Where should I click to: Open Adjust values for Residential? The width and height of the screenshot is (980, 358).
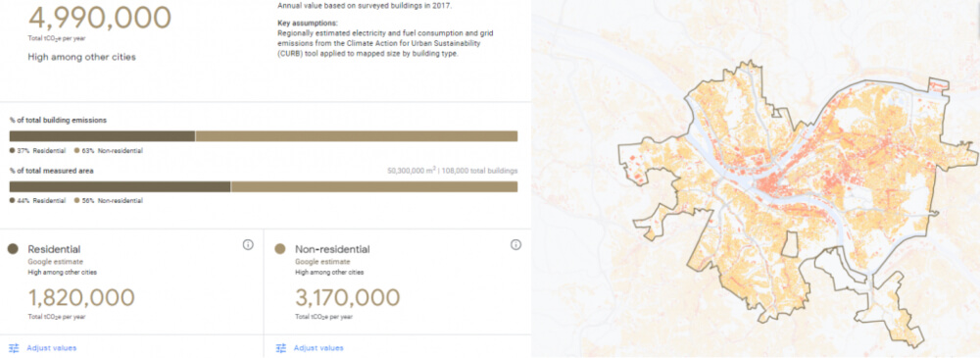[x=52, y=348]
